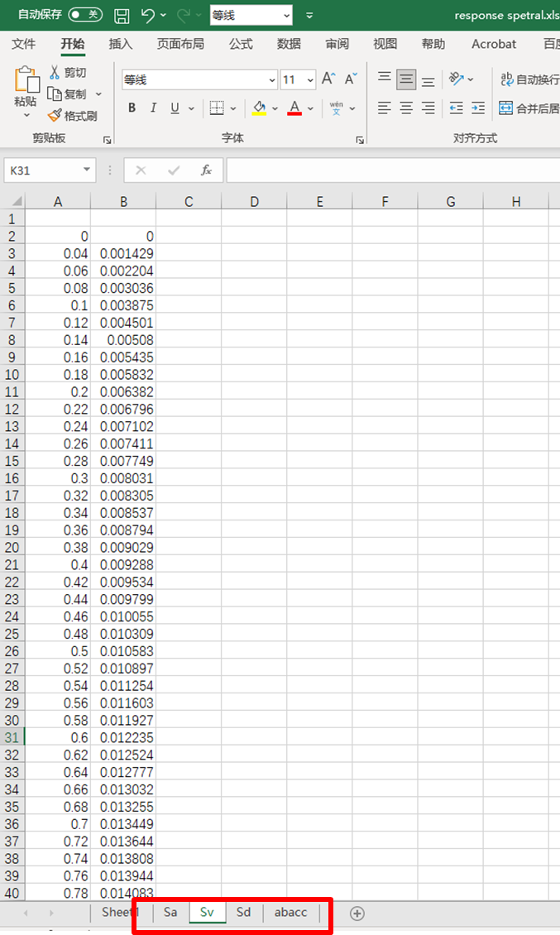The width and height of the screenshot is (560, 935).
Task: Decrease font size with the small A icon
Action: click(351, 79)
